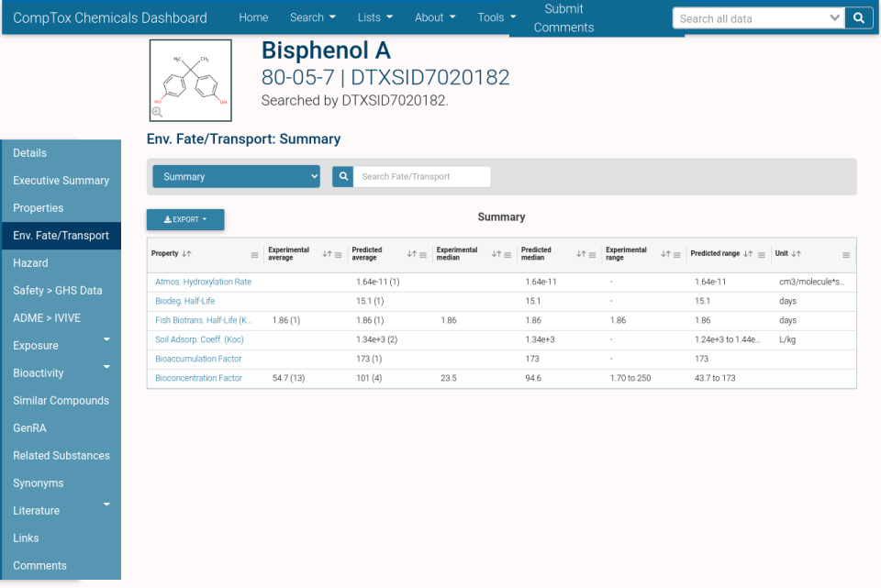Click the Bisphenol A structure thumbnail

[x=191, y=81]
